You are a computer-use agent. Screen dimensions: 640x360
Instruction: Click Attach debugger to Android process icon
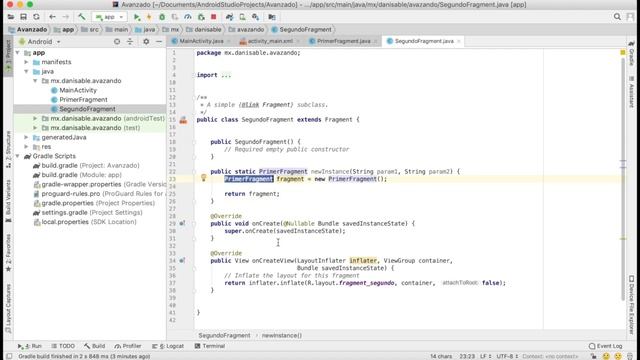[201, 17]
